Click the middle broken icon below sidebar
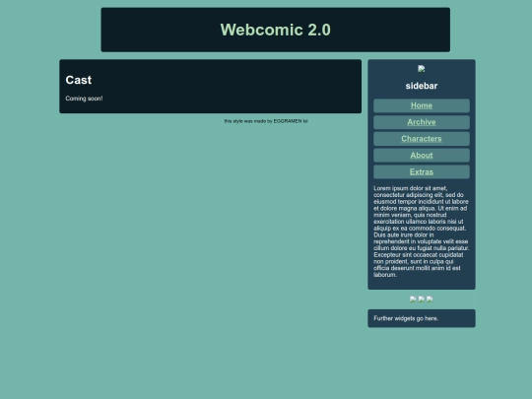The width and height of the screenshot is (532, 399). [x=422, y=299]
